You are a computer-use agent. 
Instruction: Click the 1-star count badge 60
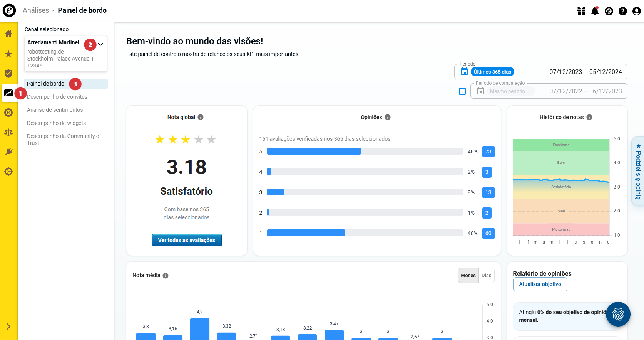pos(488,233)
